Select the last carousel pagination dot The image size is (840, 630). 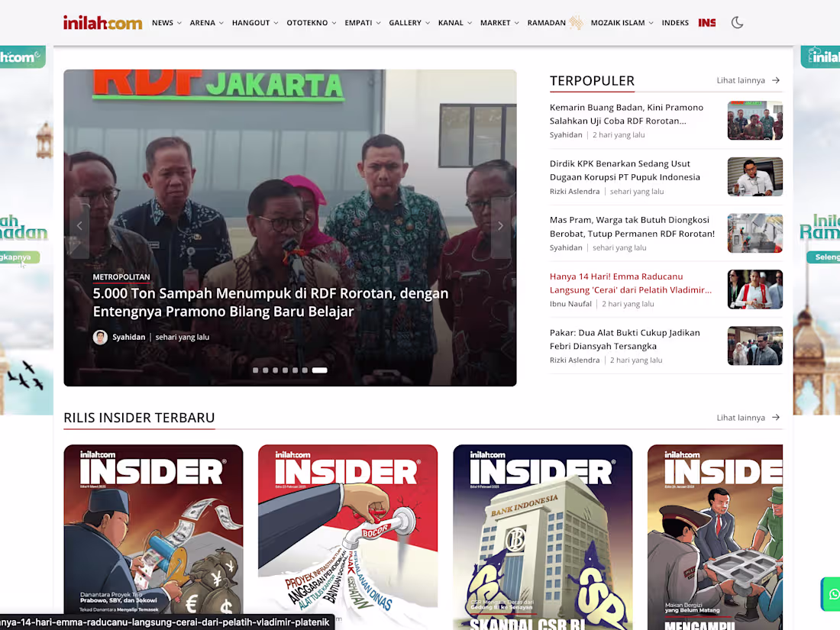click(x=319, y=370)
